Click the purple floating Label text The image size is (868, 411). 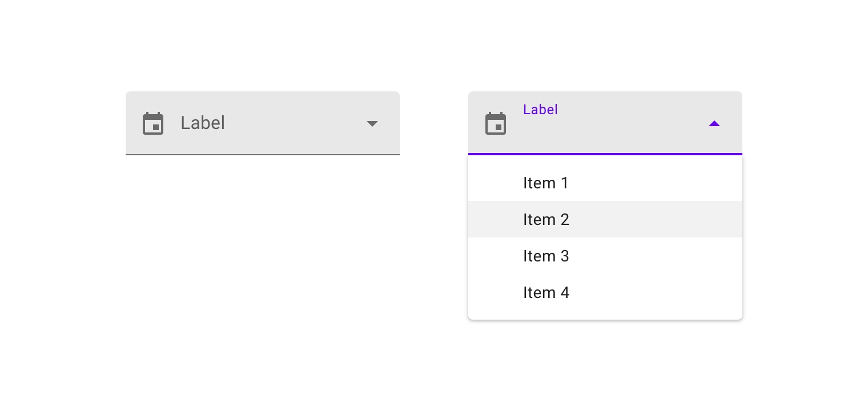(x=540, y=110)
